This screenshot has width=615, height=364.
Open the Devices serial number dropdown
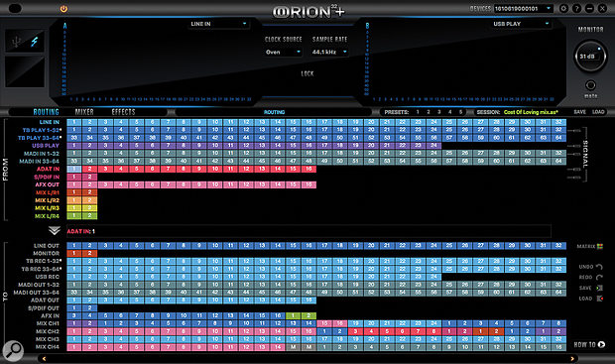[523, 8]
